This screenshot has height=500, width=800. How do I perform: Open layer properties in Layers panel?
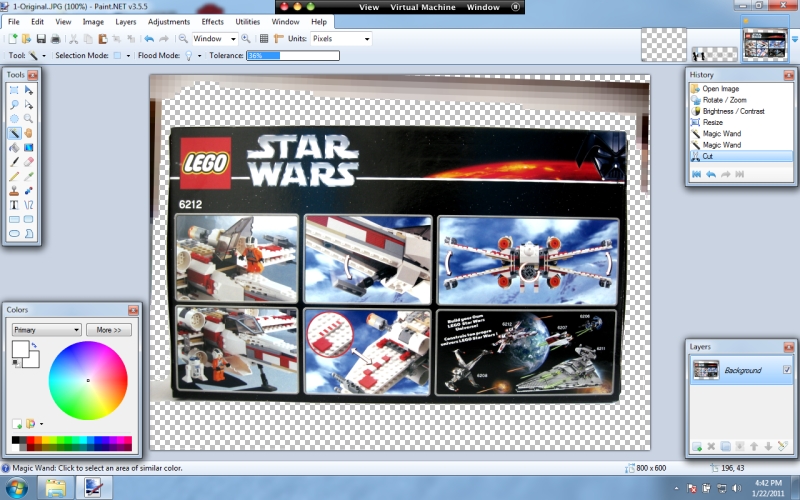tap(783, 447)
